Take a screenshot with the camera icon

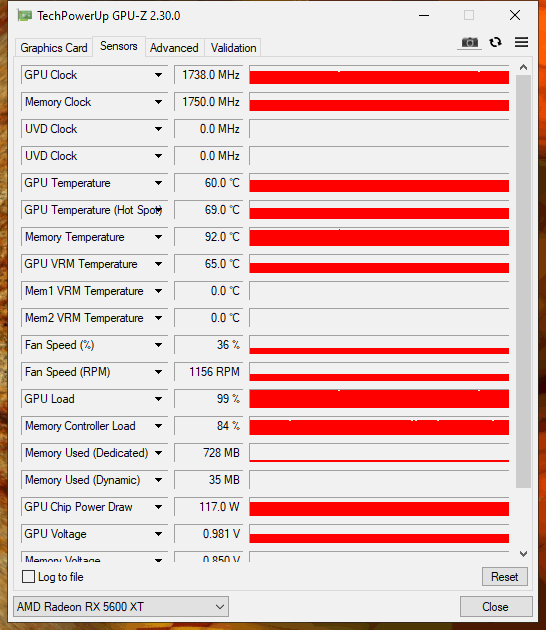click(469, 43)
